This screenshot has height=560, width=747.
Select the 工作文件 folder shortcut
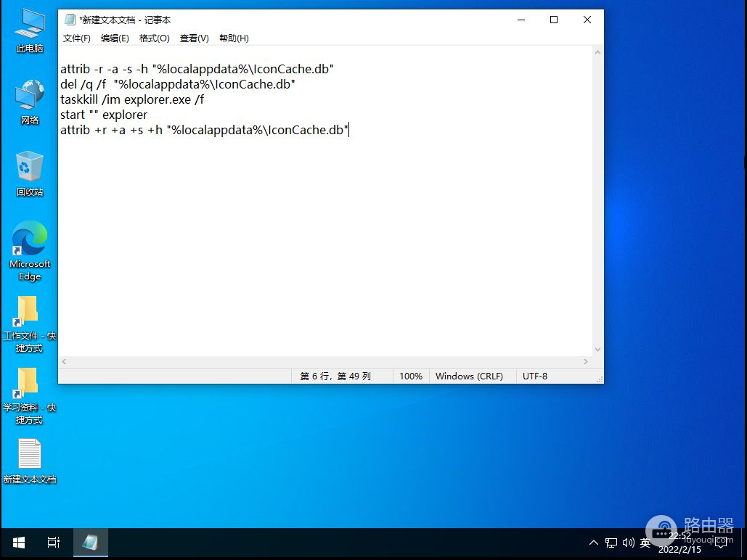click(29, 324)
